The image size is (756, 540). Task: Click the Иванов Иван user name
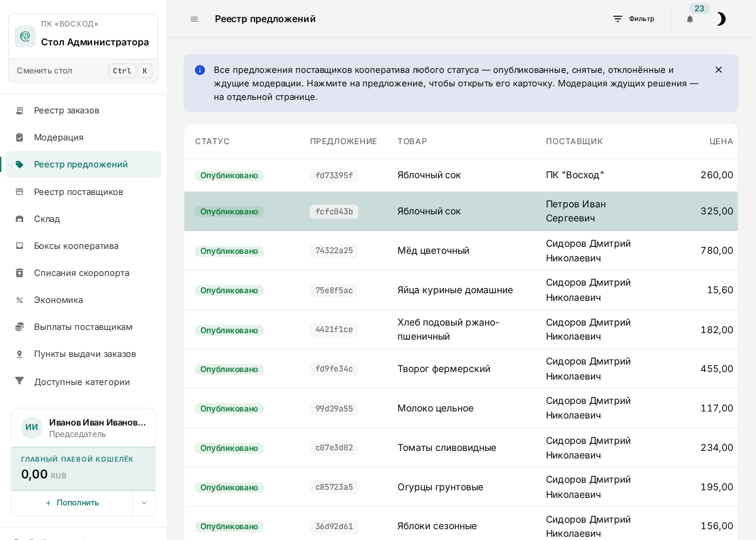click(x=97, y=422)
